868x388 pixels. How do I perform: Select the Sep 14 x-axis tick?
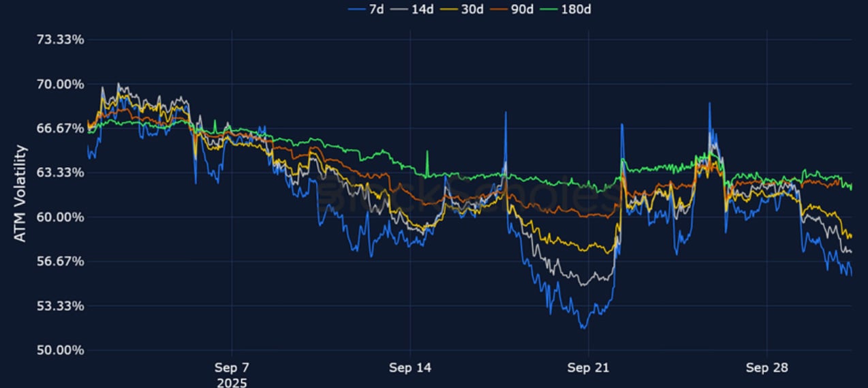(x=410, y=368)
